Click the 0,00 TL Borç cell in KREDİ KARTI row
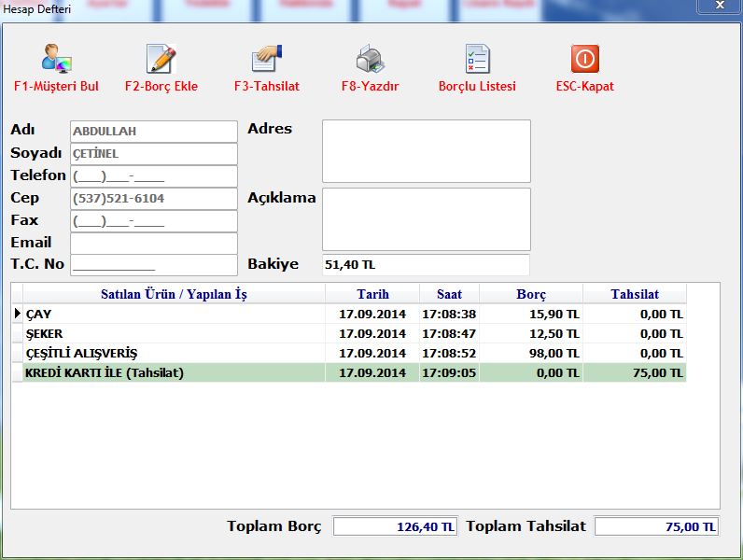The width and height of the screenshot is (743, 560). [531, 372]
